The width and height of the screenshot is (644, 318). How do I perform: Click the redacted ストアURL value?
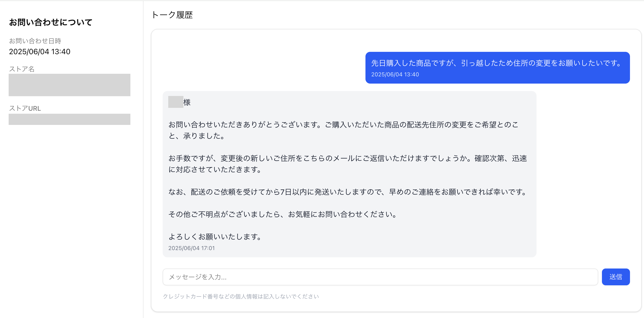(69, 119)
